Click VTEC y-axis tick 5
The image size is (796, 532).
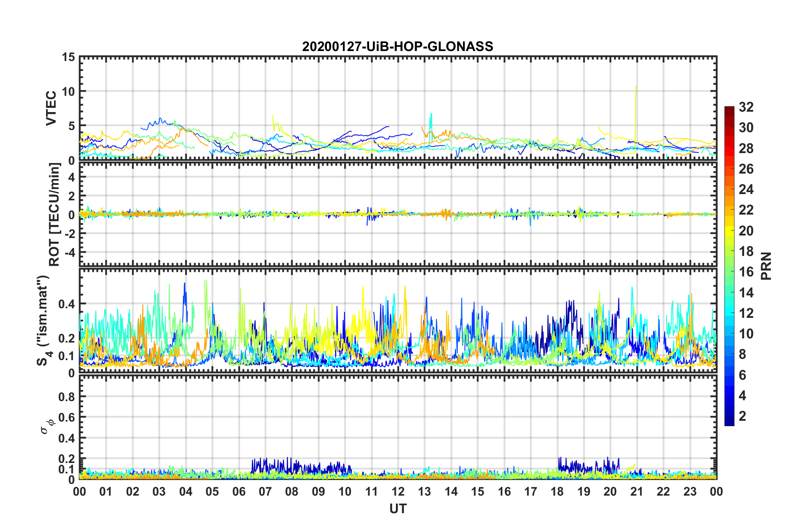[x=72, y=126]
